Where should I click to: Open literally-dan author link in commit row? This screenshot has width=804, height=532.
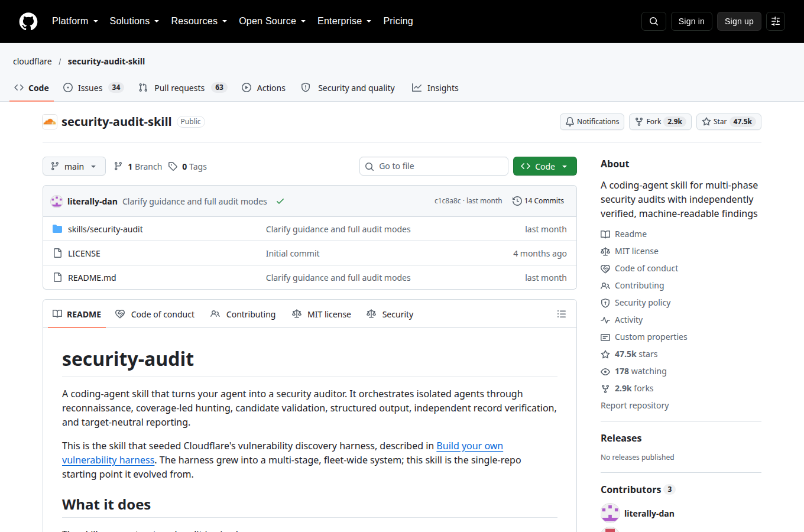92,202
